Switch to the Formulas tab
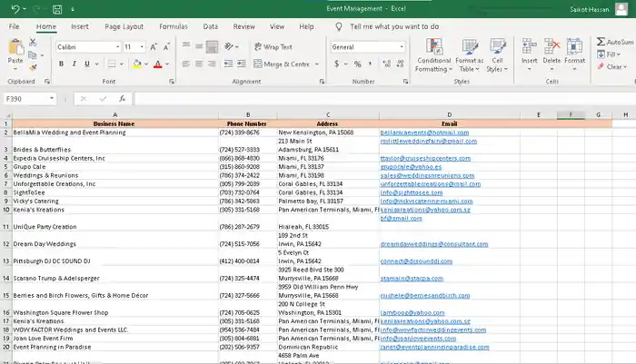This screenshot has width=636, height=364. tap(174, 26)
